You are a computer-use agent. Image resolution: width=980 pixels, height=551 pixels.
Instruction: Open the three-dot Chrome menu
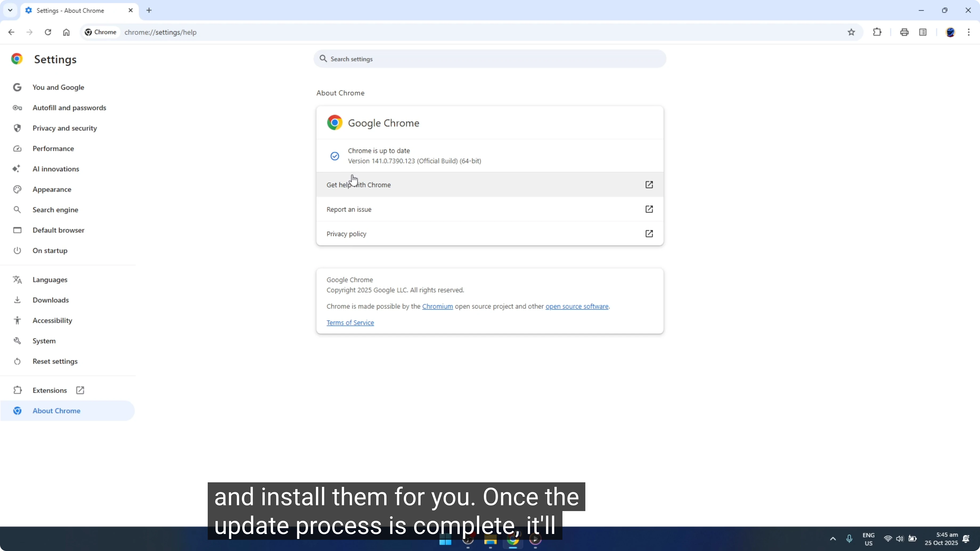[x=969, y=32]
